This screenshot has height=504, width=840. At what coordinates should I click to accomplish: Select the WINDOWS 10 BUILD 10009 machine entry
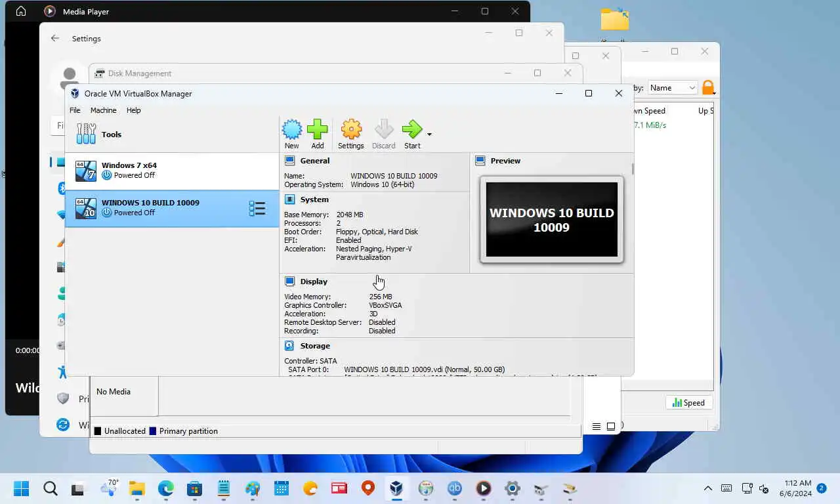point(172,208)
